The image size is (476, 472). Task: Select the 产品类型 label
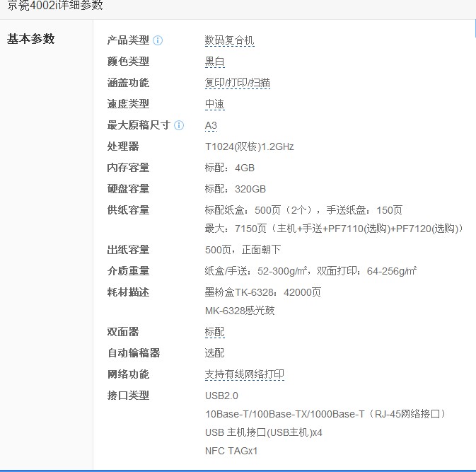[128, 40]
